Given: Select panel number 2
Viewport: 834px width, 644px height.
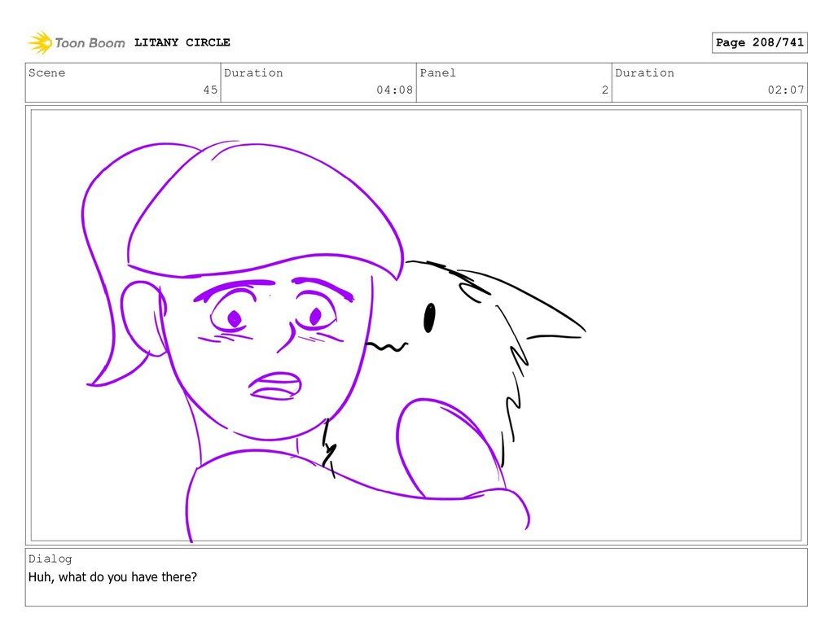Looking at the screenshot, I should coord(605,90).
